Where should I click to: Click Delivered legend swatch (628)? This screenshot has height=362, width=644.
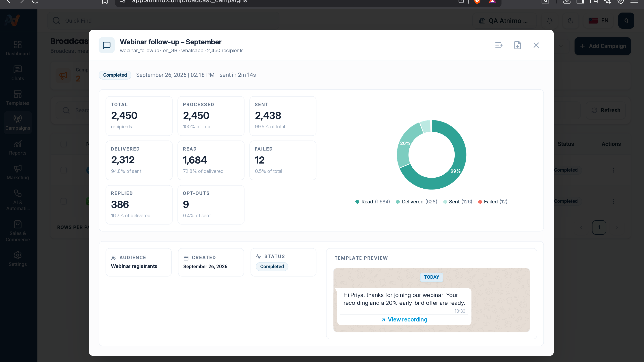[x=398, y=202]
